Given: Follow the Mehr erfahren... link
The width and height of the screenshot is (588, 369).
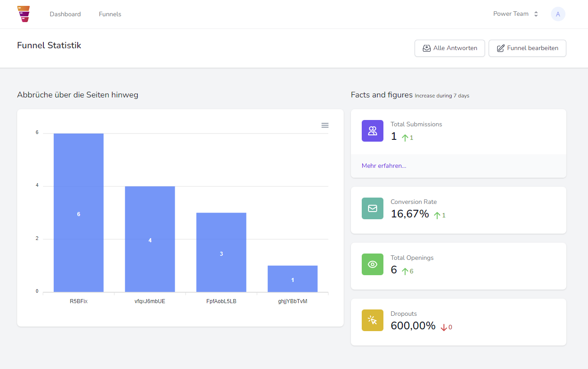Looking at the screenshot, I should point(384,166).
